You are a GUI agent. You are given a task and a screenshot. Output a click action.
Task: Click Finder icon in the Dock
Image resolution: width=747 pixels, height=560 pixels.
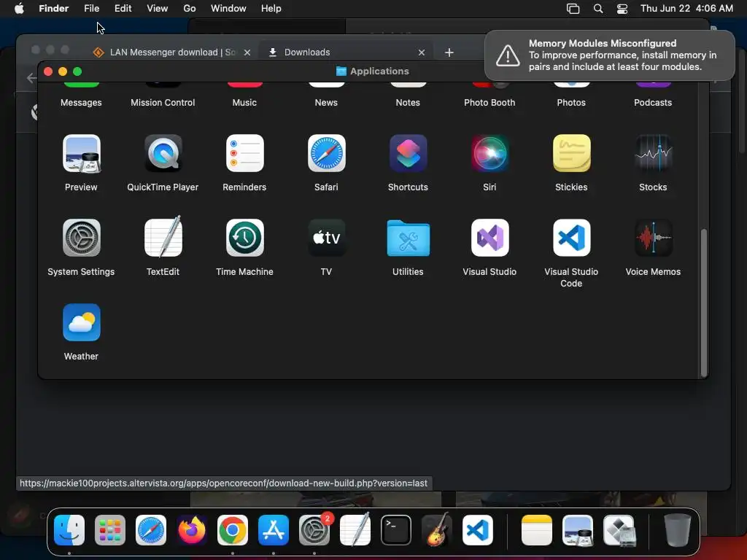click(69, 530)
